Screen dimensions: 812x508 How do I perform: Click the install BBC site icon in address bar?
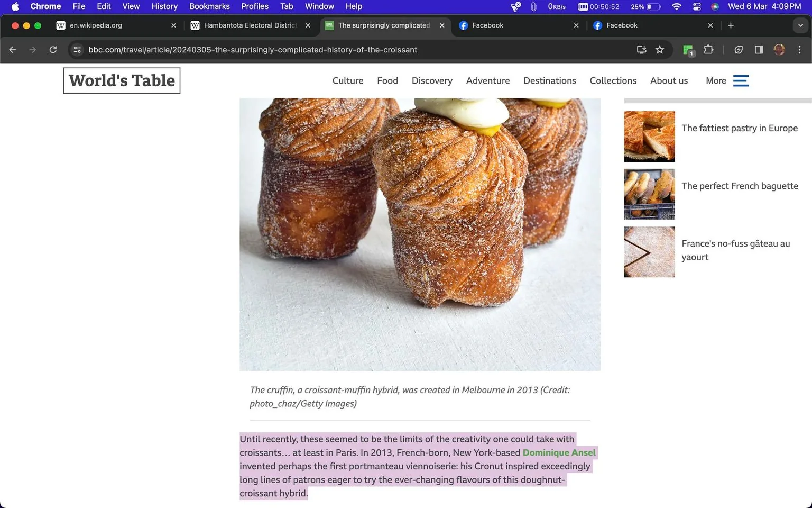641,49
